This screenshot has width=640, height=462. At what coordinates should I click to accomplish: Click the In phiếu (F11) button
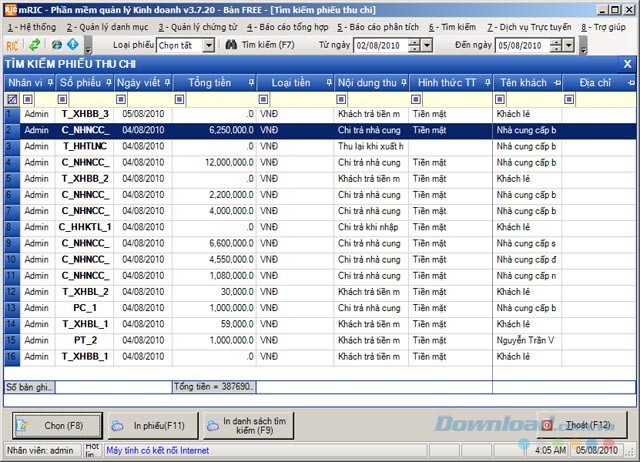[148, 425]
